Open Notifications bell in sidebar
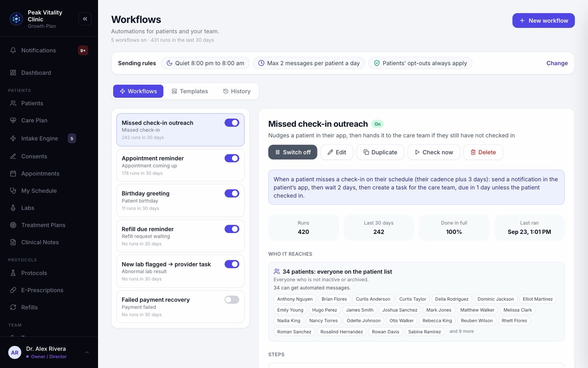Screen dimensions: 588x368 [x=13, y=50]
